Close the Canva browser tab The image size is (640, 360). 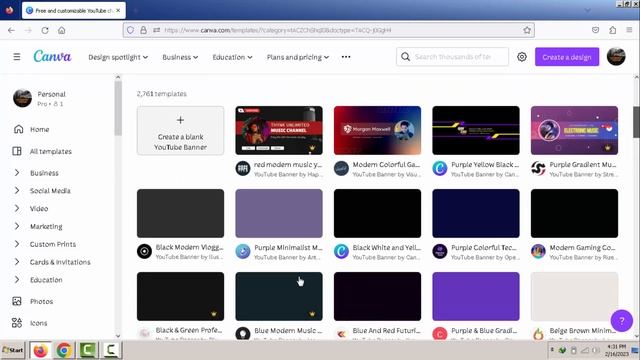tap(118, 11)
